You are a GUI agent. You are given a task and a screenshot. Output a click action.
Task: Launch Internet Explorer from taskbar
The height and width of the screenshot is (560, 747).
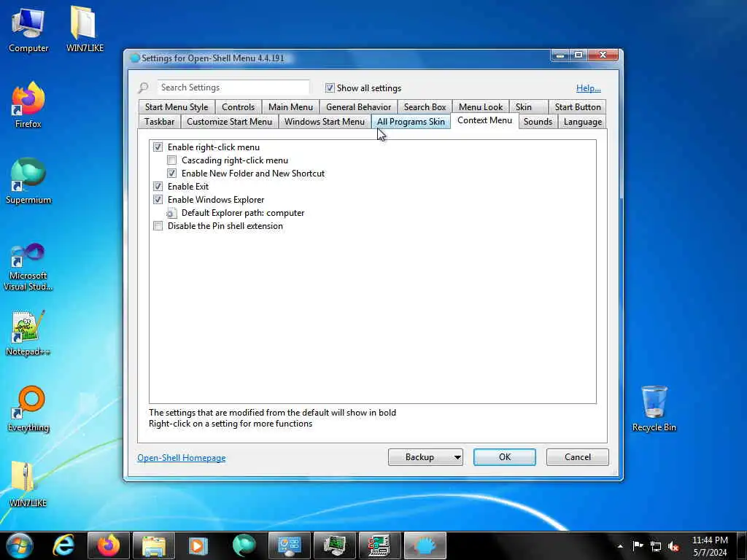coord(64,545)
